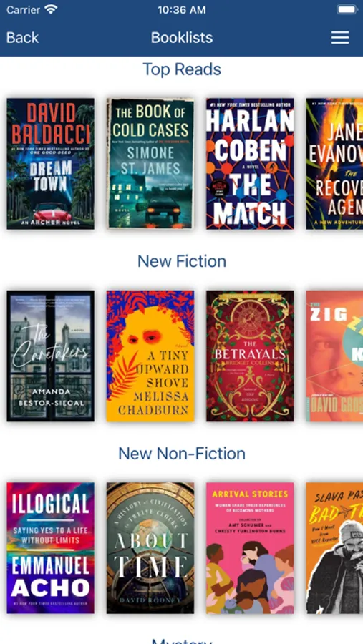Open the Top Reads booklist heading
363x644 pixels.
point(182,69)
